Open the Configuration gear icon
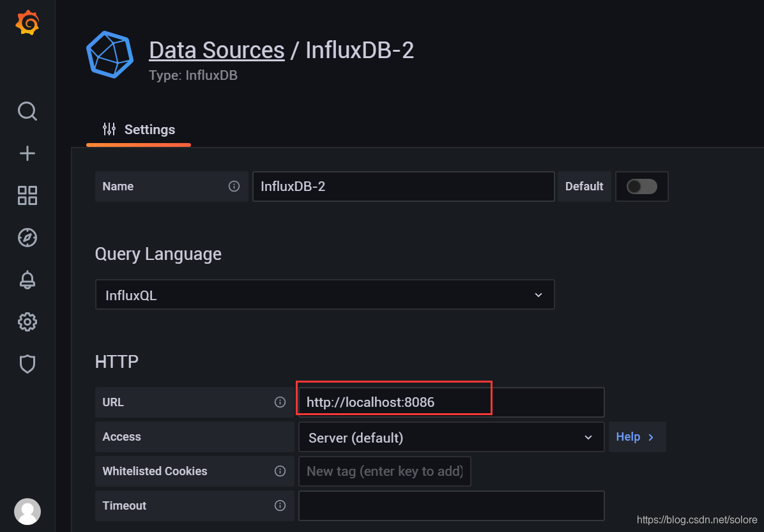 (x=27, y=322)
